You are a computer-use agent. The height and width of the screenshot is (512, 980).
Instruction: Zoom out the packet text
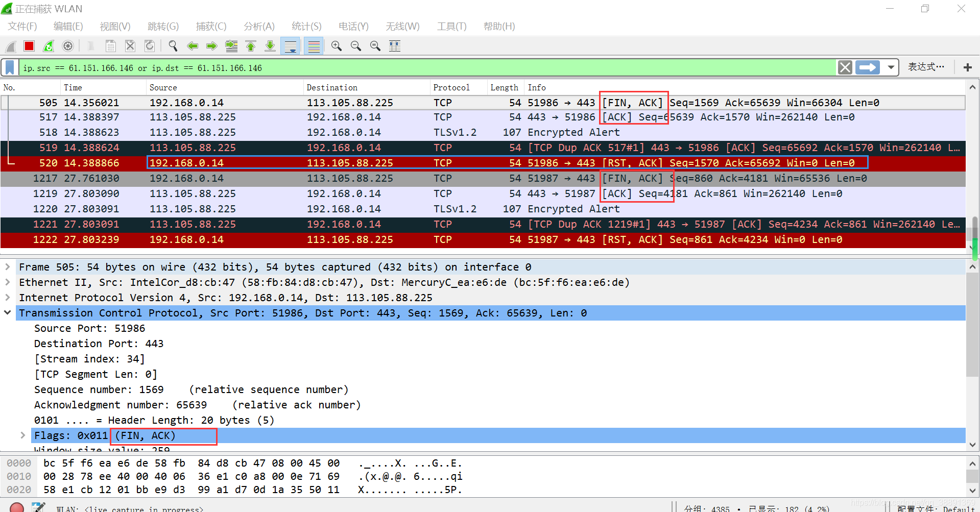pyautogui.click(x=356, y=46)
